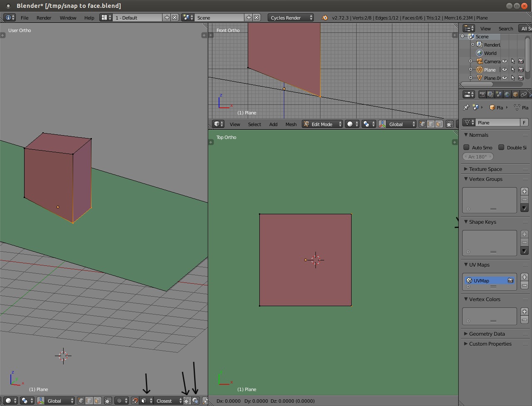
Task: Open the Cycles Render engine dropdown
Action: click(x=291, y=17)
